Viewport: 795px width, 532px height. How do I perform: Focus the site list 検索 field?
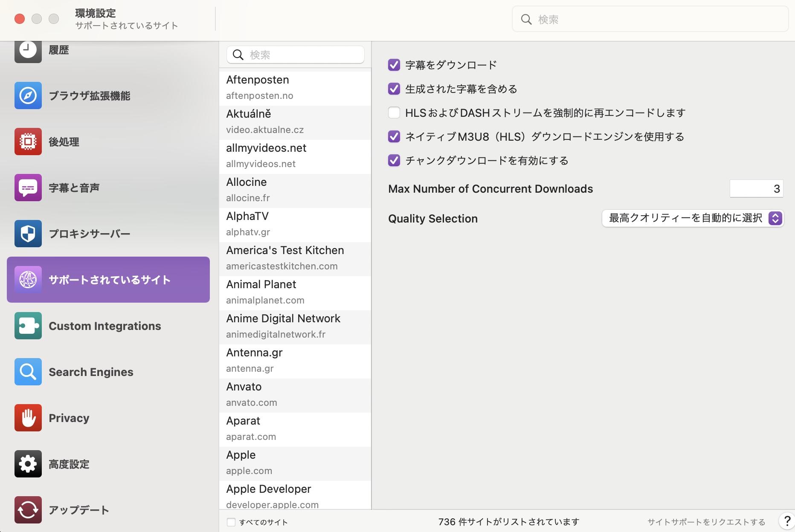pos(296,55)
